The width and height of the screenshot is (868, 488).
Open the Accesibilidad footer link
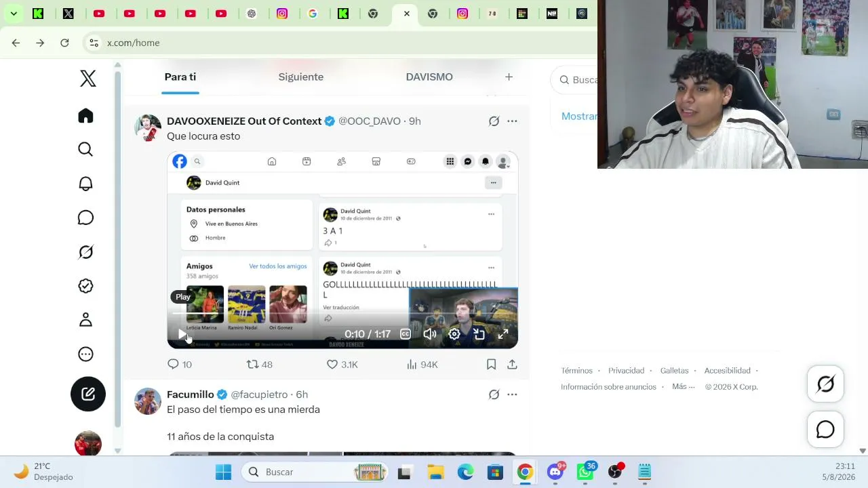click(727, 371)
